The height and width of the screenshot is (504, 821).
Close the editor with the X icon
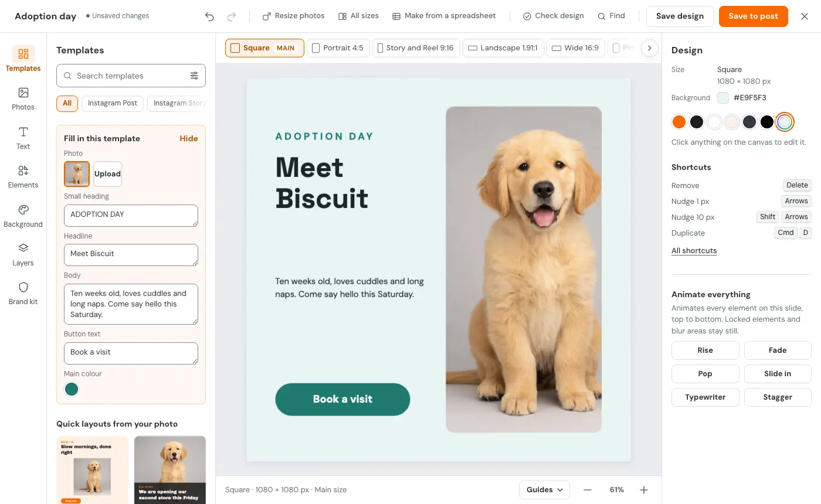(x=805, y=16)
